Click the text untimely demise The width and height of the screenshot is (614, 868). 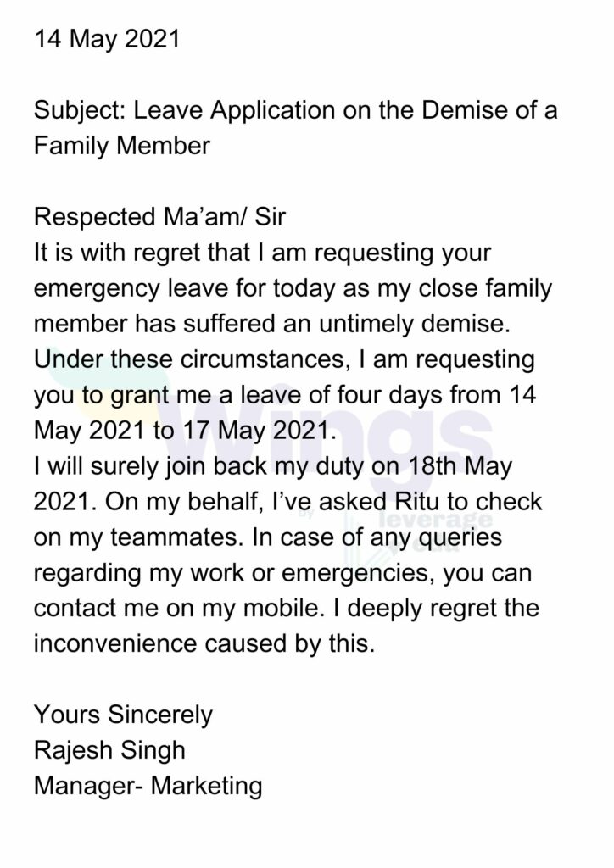click(414, 324)
